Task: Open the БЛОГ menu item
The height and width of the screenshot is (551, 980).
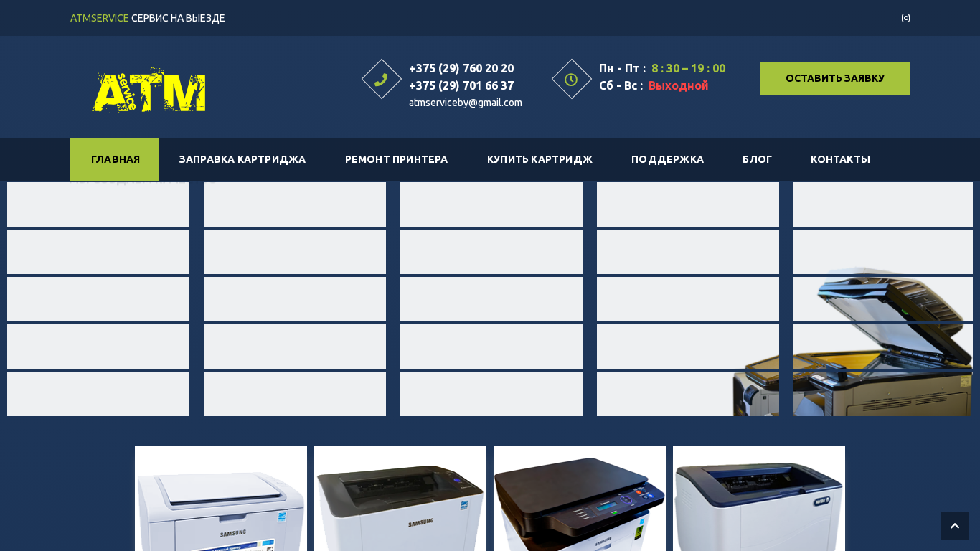Action: pyautogui.click(x=757, y=159)
